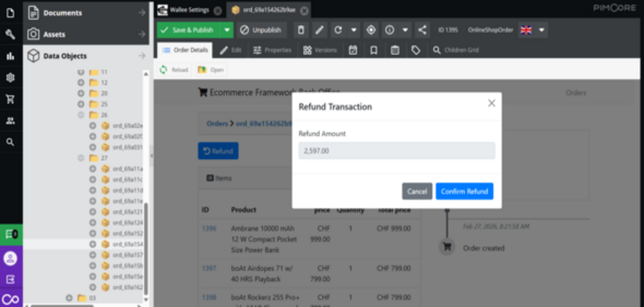
Task: Open the bookmark tab icon
Action: (x=374, y=50)
